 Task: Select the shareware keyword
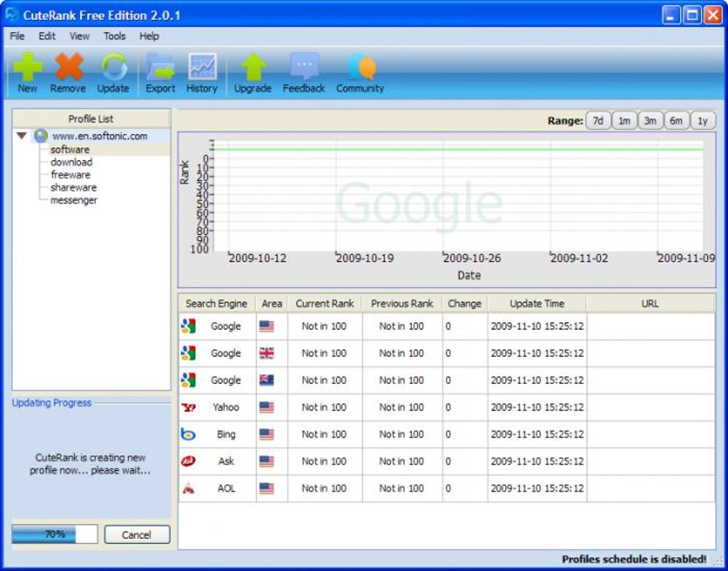(x=74, y=188)
